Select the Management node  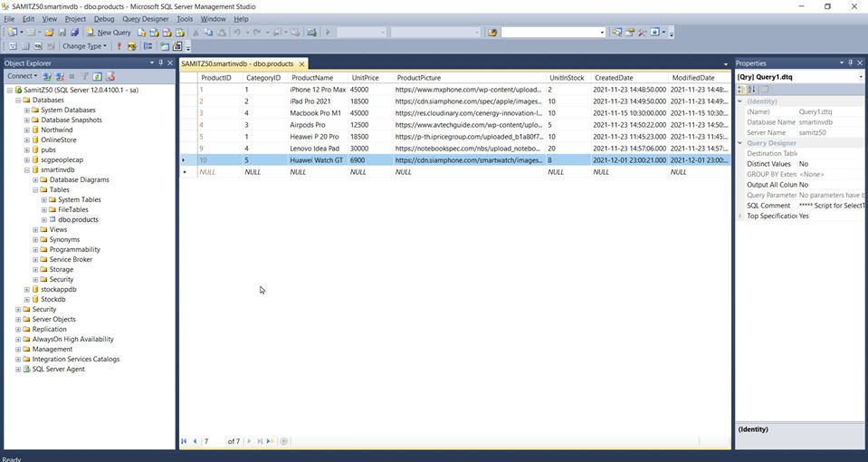point(52,350)
